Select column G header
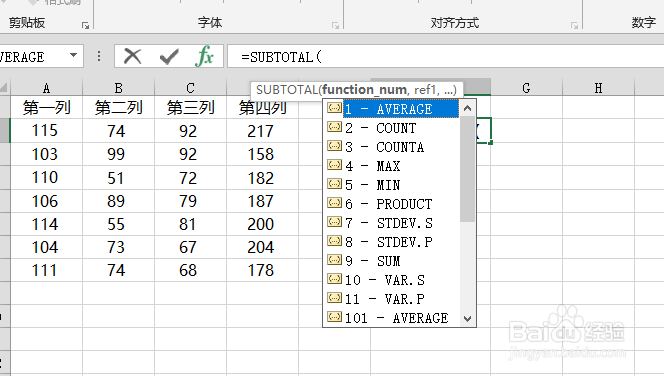Screen dimensions: 664x376 click(x=526, y=88)
